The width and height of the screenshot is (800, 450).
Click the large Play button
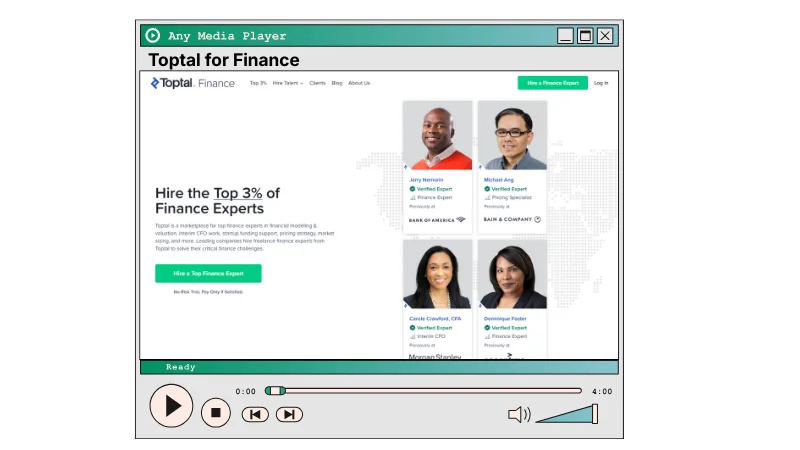171,406
